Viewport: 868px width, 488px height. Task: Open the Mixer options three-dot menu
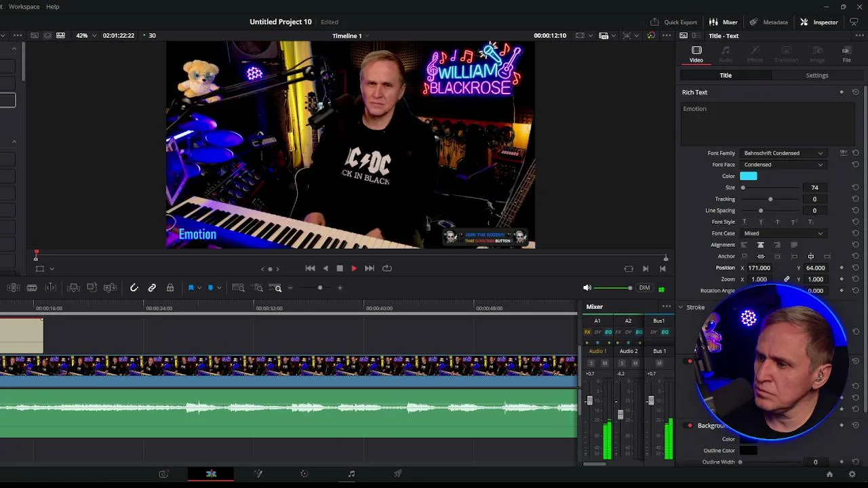[667, 307]
